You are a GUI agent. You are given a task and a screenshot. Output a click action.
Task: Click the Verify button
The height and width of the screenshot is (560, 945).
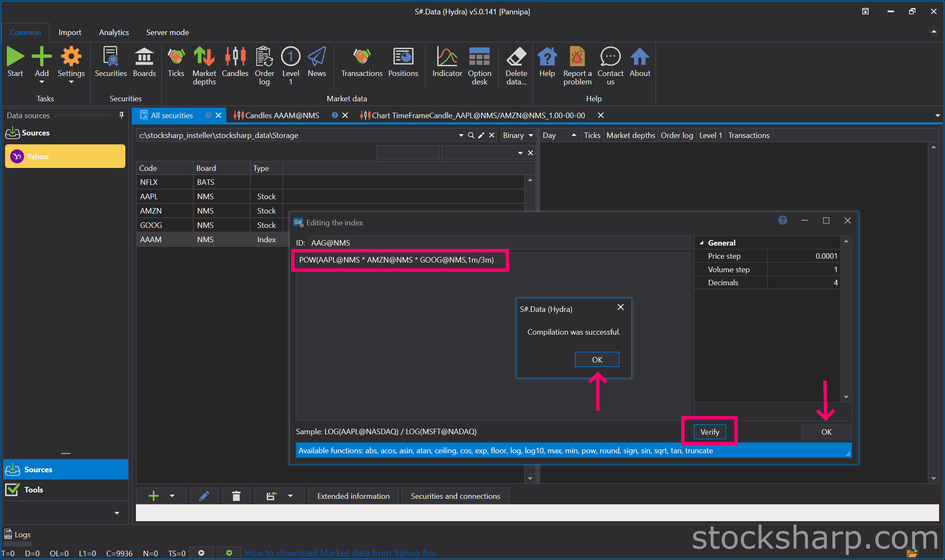click(709, 432)
